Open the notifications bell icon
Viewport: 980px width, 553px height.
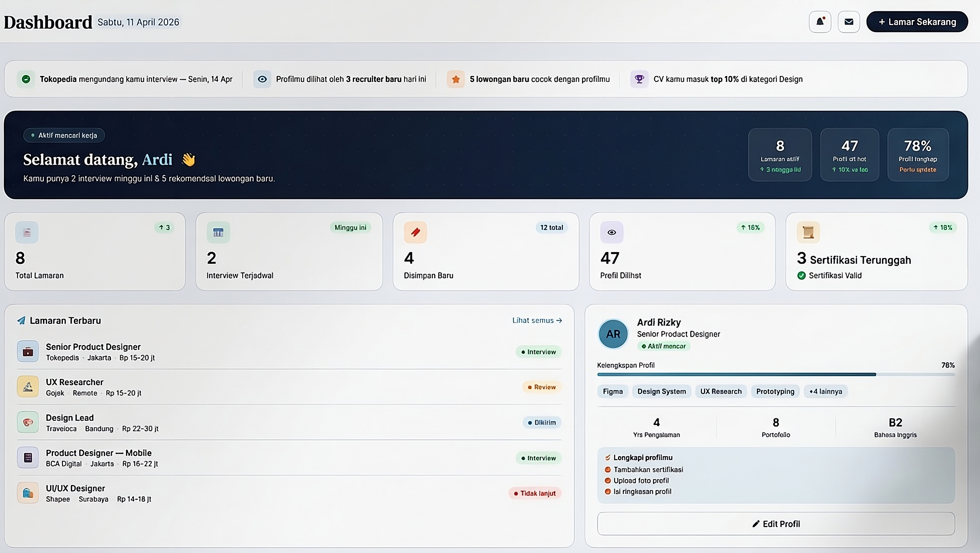tap(820, 22)
